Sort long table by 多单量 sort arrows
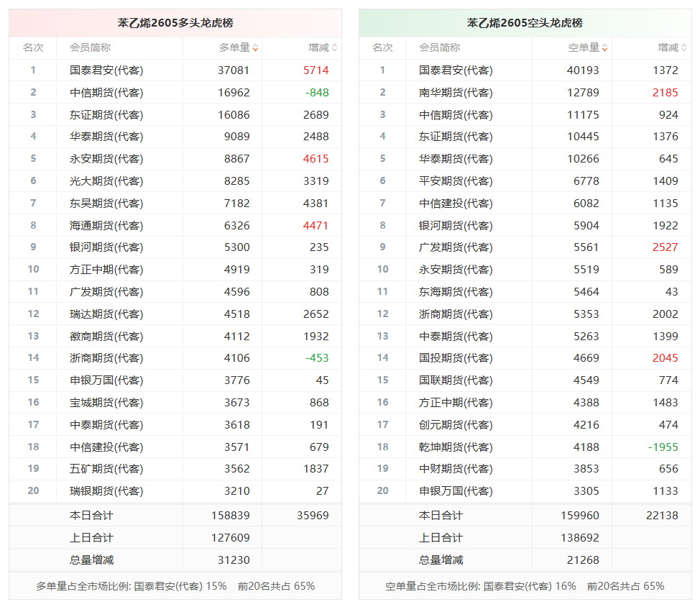700x607 pixels. point(255,47)
